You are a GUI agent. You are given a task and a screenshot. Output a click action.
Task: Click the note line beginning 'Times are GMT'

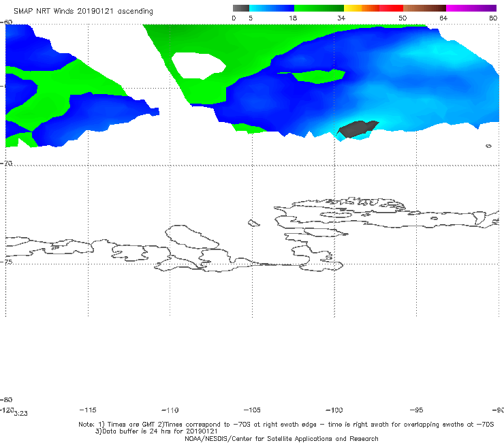[286, 425]
